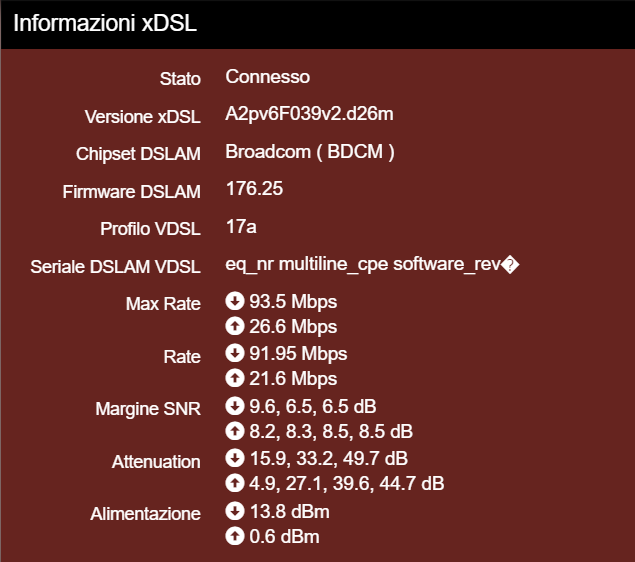Click the download arrow icon next to 91.95 Mbps
635x562 pixels.
(235, 353)
